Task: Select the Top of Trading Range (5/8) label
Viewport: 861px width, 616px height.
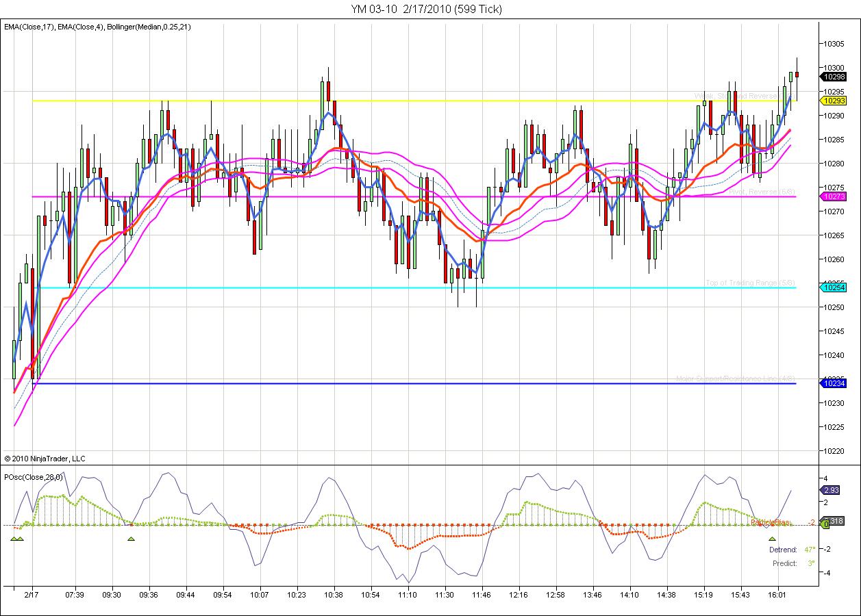Action: [x=751, y=283]
